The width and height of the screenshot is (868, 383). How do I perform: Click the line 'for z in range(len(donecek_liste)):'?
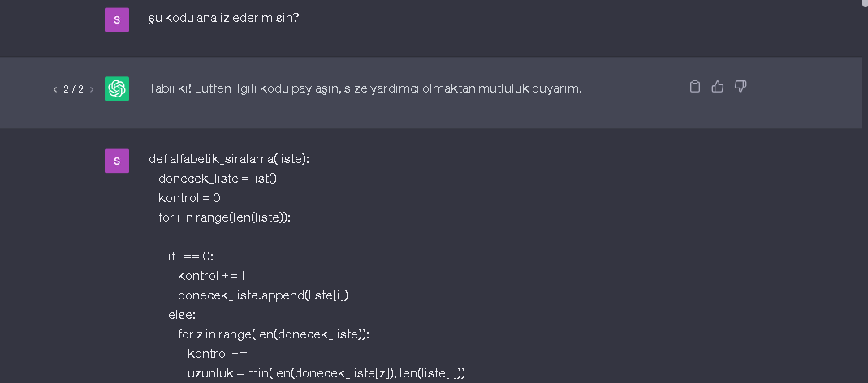(x=274, y=334)
